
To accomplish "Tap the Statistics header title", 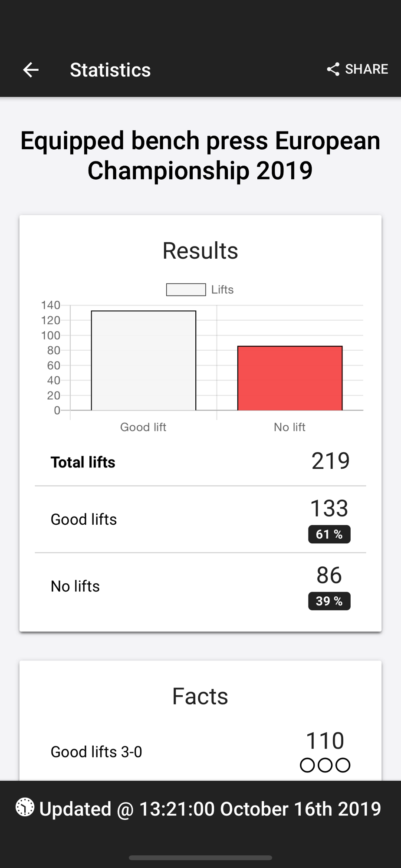I will pos(110,70).
